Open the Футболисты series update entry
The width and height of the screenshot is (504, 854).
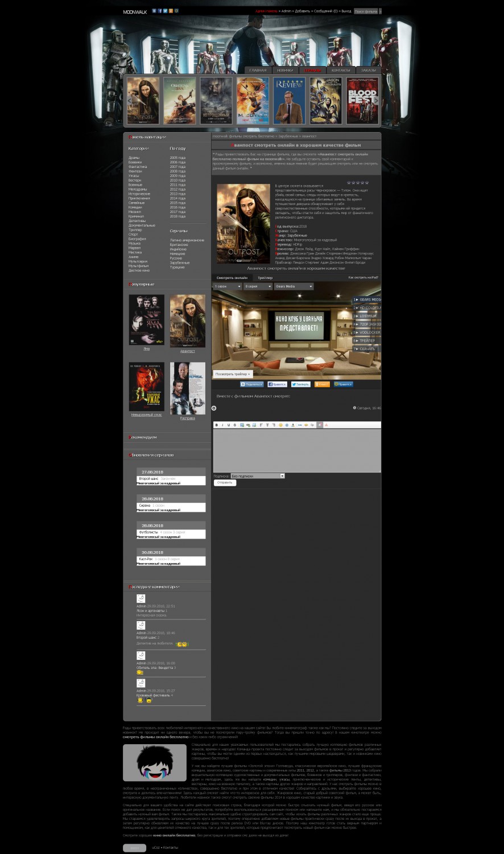point(148,532)
